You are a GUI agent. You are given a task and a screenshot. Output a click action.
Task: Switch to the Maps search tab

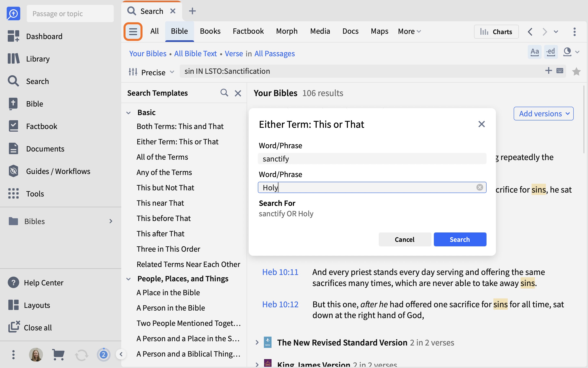click(x=380, y=31)
